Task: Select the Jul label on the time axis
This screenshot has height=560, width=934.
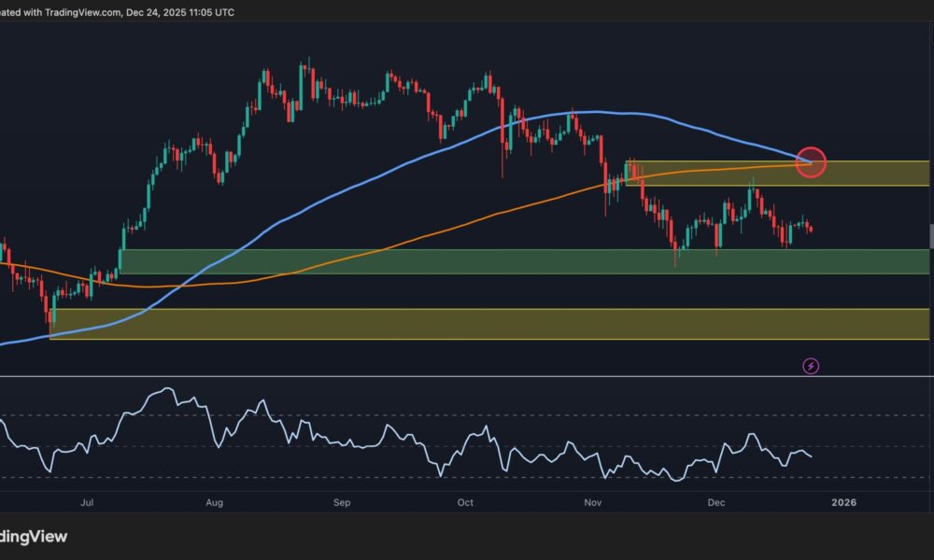Action: point(87,502)
